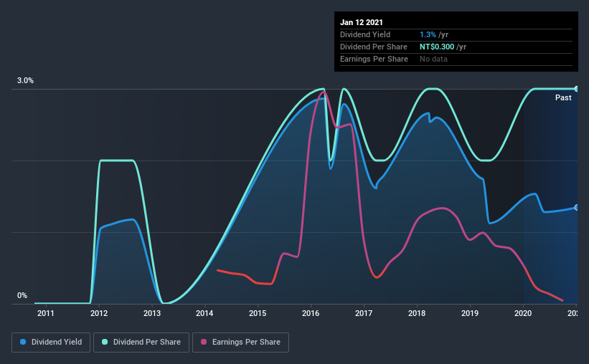The image size is (589, 364).
Task: Click the blue Dividend Yield legend dot
Action: (23, 342)
